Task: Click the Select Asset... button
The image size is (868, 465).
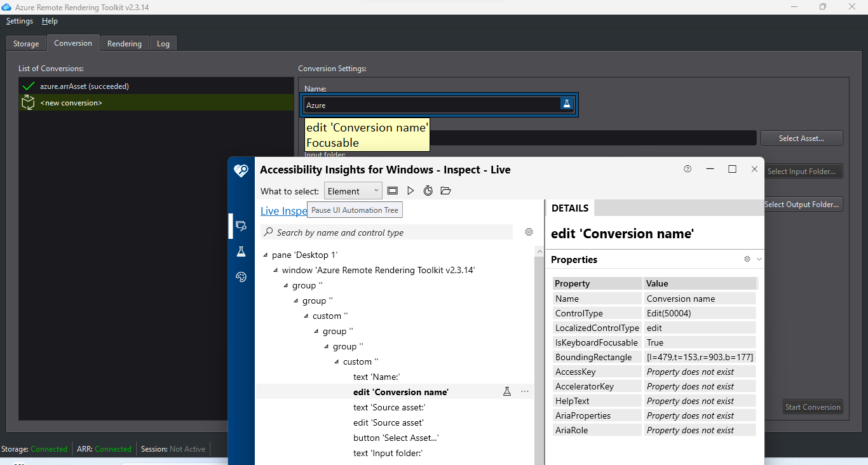Action: coord(802,138)
